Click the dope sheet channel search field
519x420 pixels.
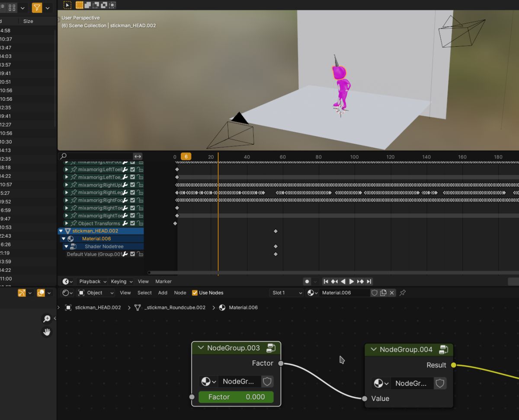point(95,156)
